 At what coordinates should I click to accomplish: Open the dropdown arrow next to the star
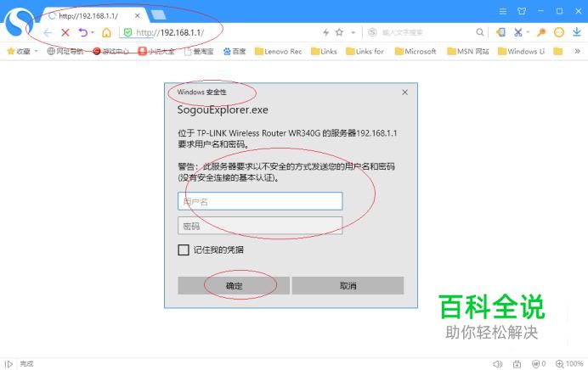[x=353, y=32]
